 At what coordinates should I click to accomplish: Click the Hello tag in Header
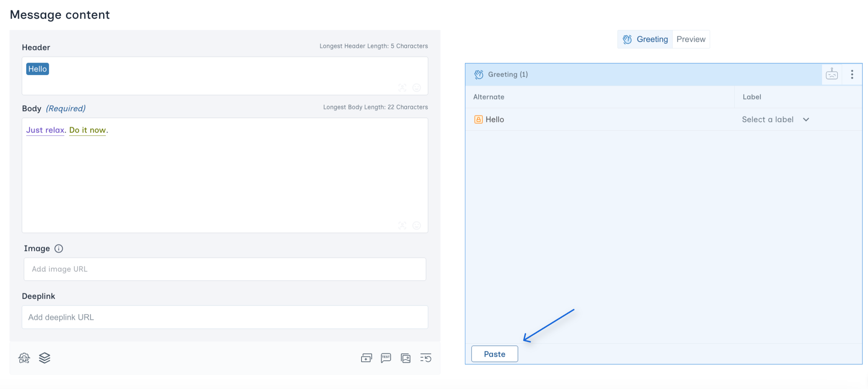(x=37, y=69)
